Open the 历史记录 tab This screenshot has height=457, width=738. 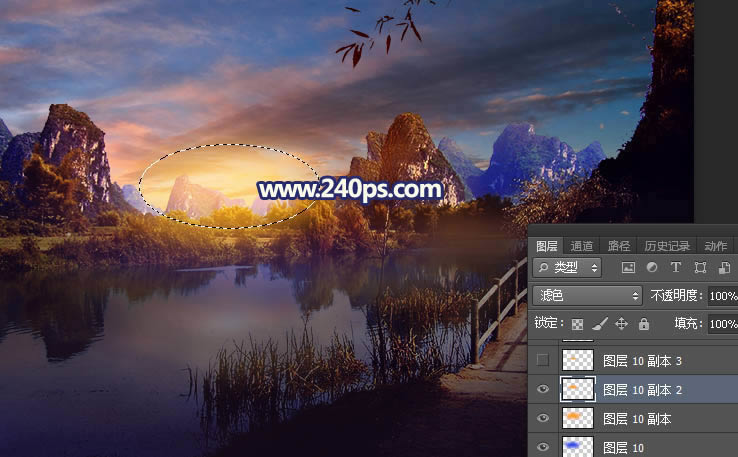[666, 246]
